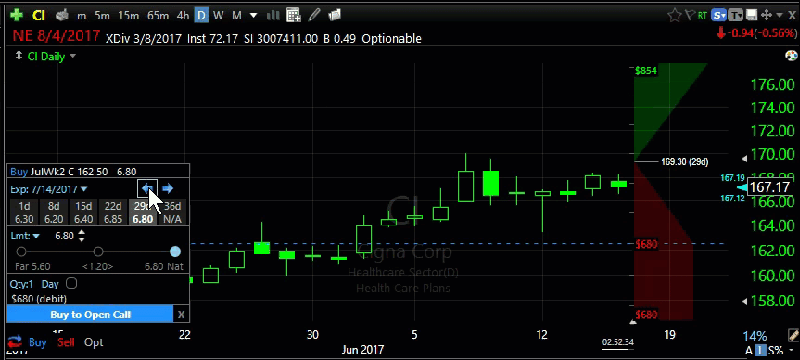Switch to M monthly timeframe
The height and width of the screenshot is (360, 800).
click(x=236, y=15)
